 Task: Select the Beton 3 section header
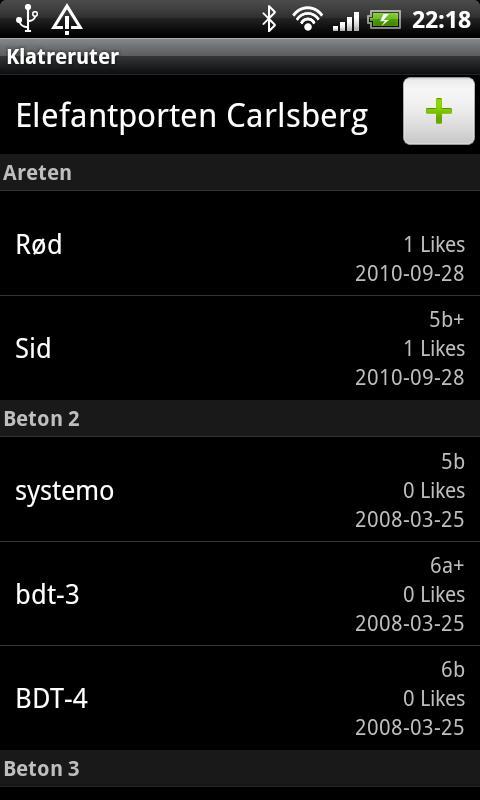(240, 768)
